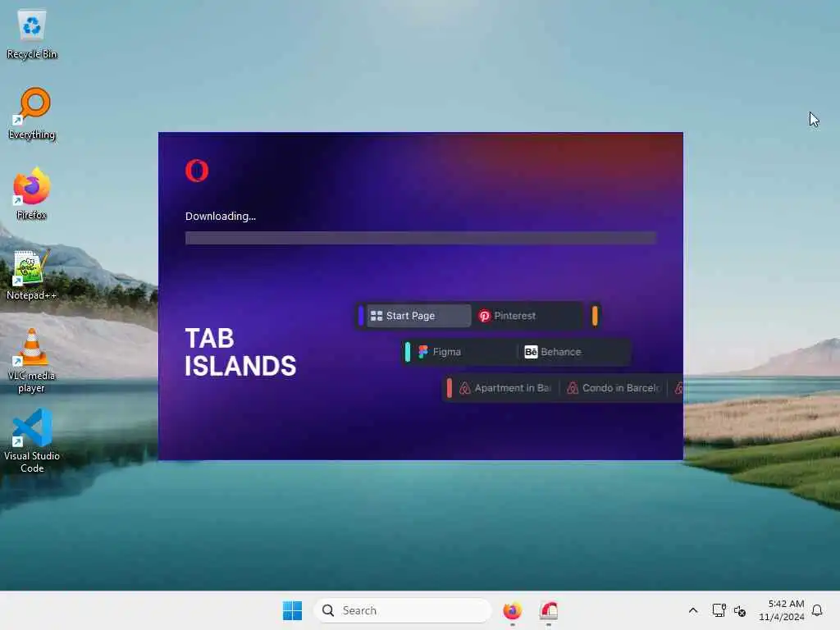Click the Apartment in Ba tab
This screenshot has width=840, height=630.
point(506,388)
